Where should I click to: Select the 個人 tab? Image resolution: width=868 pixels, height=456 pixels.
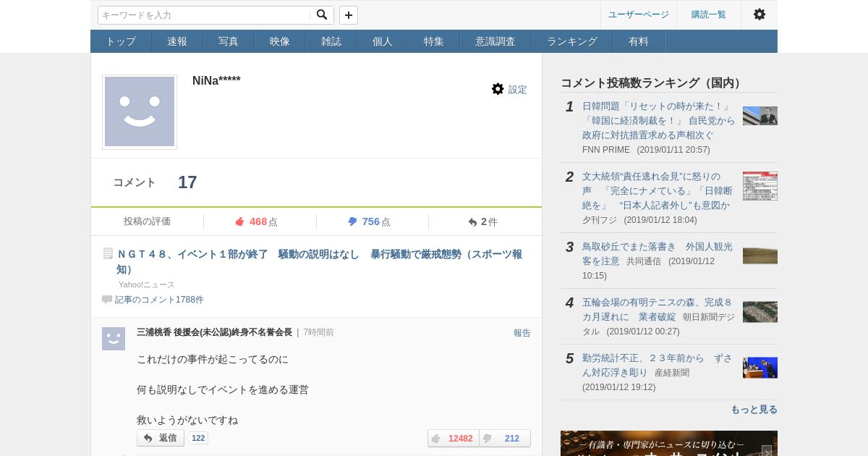(x=383, y=41)
